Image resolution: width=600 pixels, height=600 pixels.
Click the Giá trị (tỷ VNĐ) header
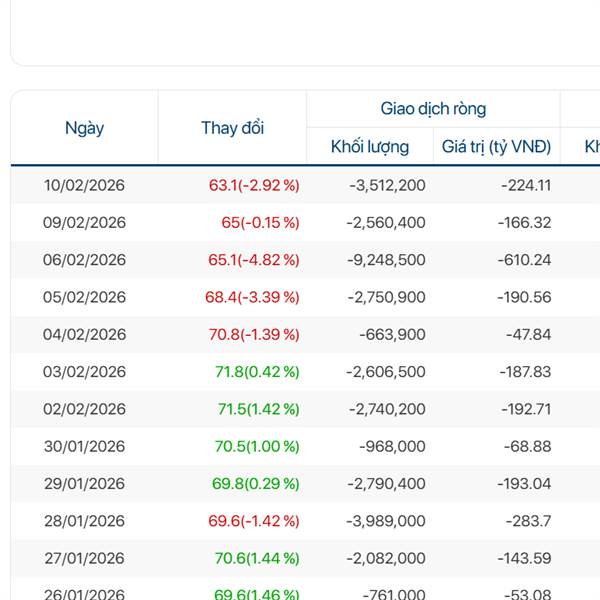(496, 147)
